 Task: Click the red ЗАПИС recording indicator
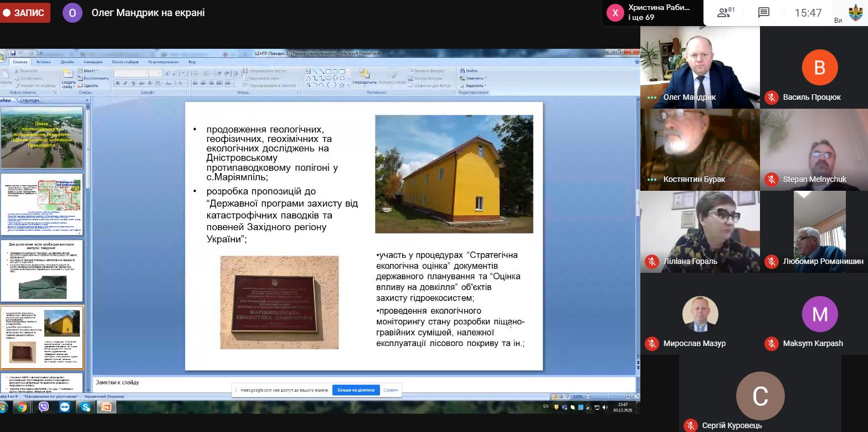pyautogui.click(x=25, y=13)
